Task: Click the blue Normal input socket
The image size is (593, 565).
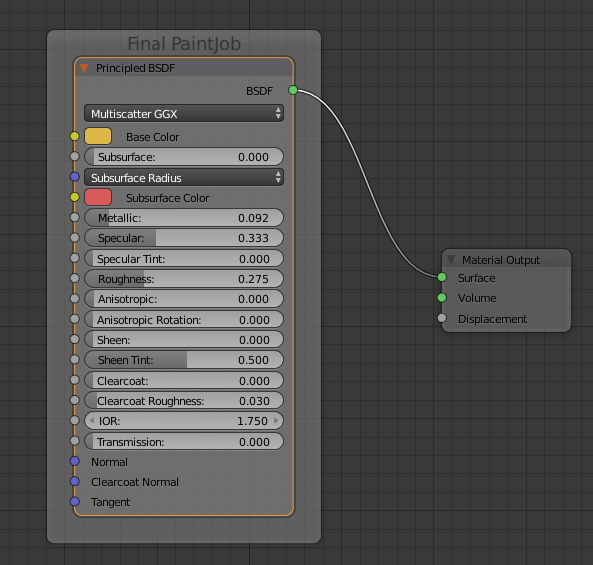Action: pos(75,461)
